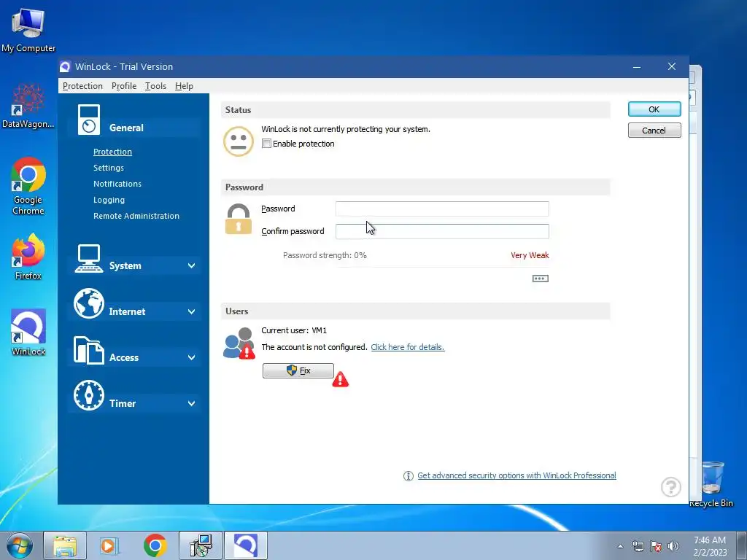The image size is (747, 560).
Task: Click the 'Very Weak' strength text
Action: click(x=530, y=255)
